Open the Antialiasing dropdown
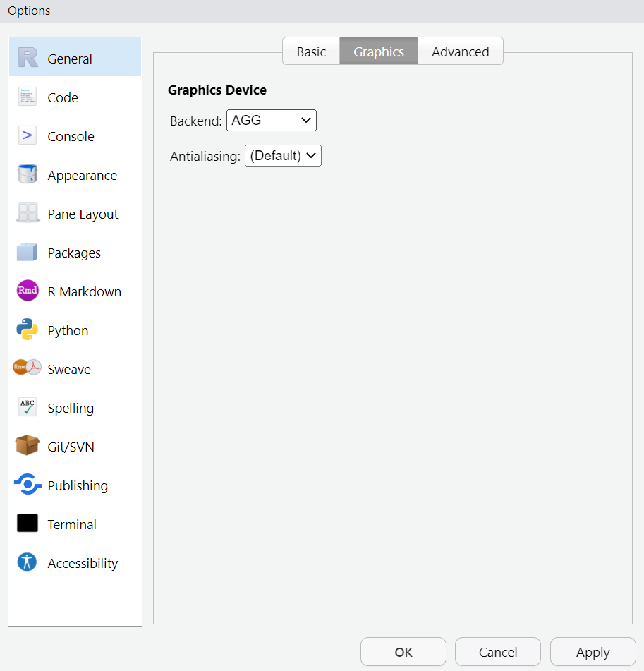 (x=283, y=156)
